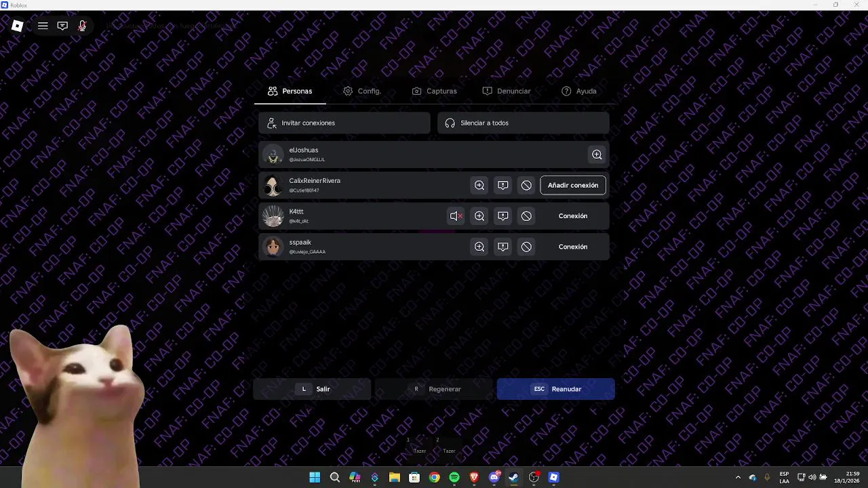
Task: Block sspaaik with the circle-slash icon
Action: pos(526,247)
